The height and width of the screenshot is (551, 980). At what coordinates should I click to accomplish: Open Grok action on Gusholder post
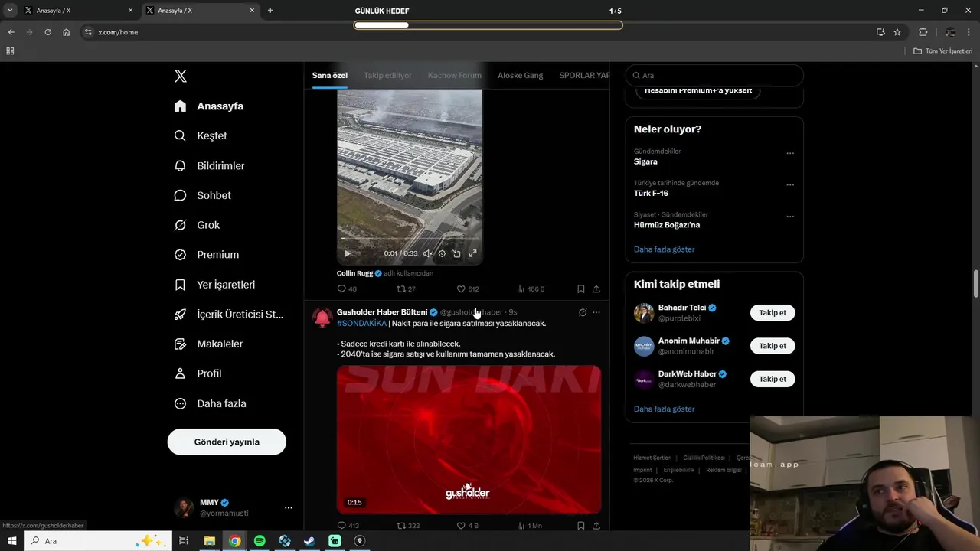tap(583, 312)
